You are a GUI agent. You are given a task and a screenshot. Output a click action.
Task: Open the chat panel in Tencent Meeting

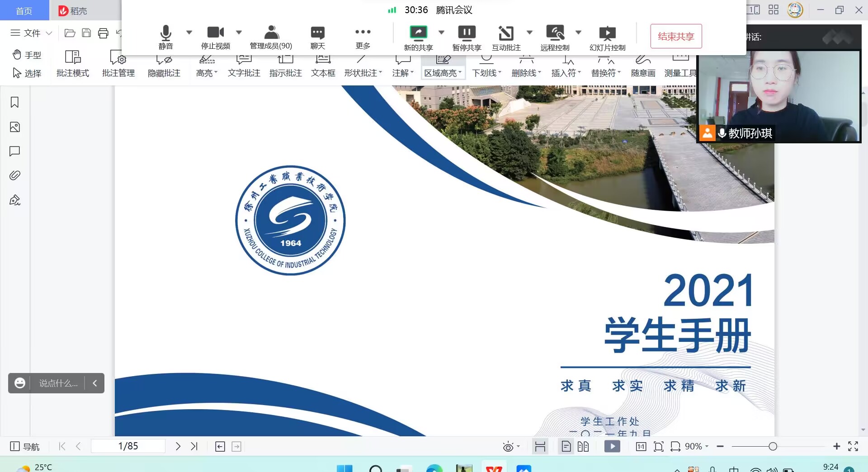[317, 37]
